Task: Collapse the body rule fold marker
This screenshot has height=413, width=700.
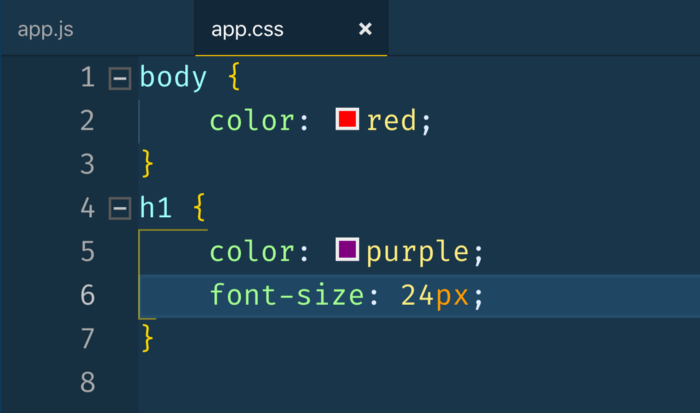Action: pyautogui.click(x=120, y=78)
